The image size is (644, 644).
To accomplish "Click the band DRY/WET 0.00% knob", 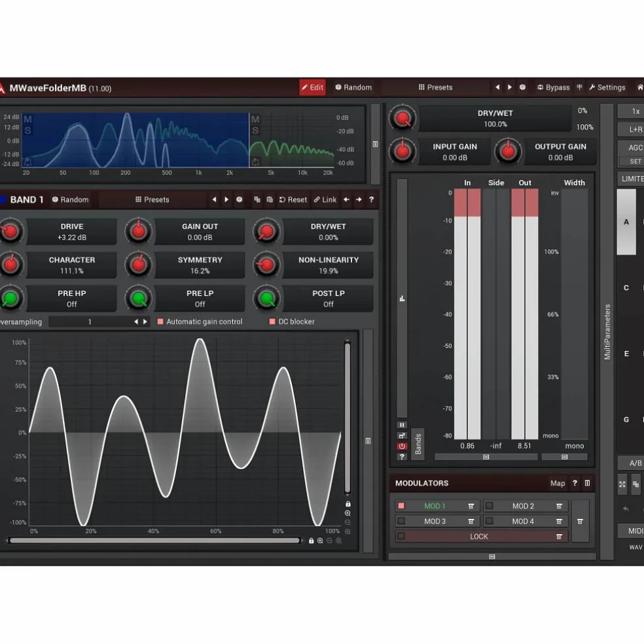I will tap(266, 232).
